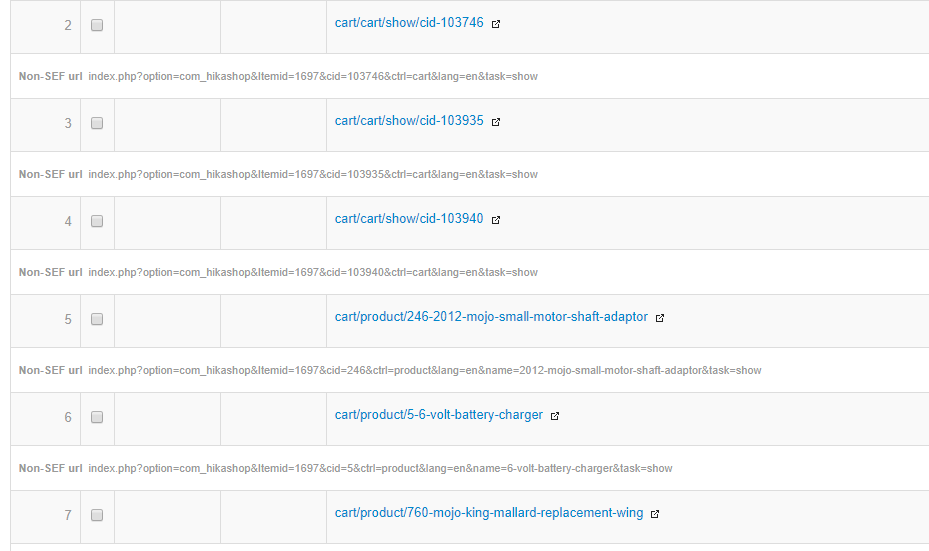Open the 760-mojo-king-mallard-replacement-wing link

[489, 513]
